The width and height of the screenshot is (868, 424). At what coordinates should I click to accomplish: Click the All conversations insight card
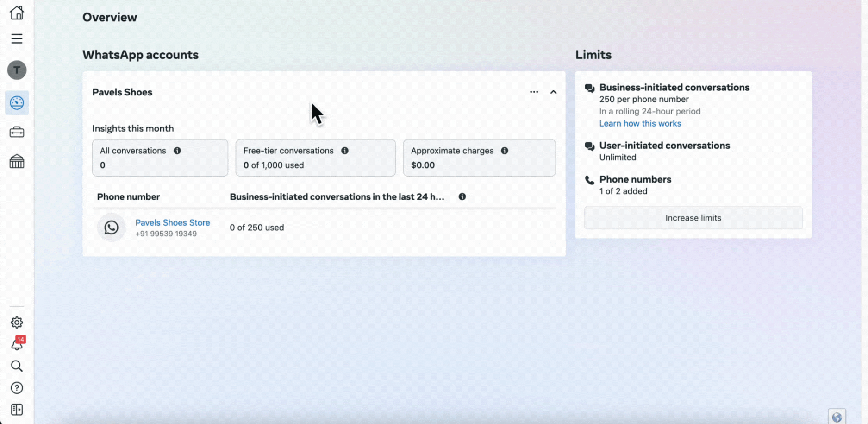point(160,158)
